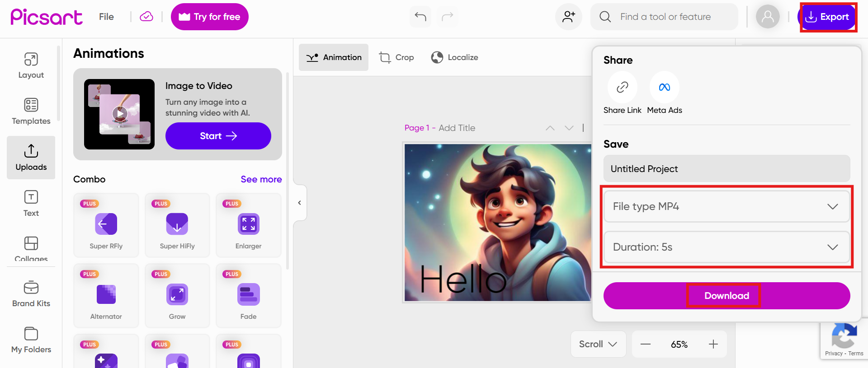Open the Templates panel
Viewport: 868px width, 368px height.
click(31, 112)
